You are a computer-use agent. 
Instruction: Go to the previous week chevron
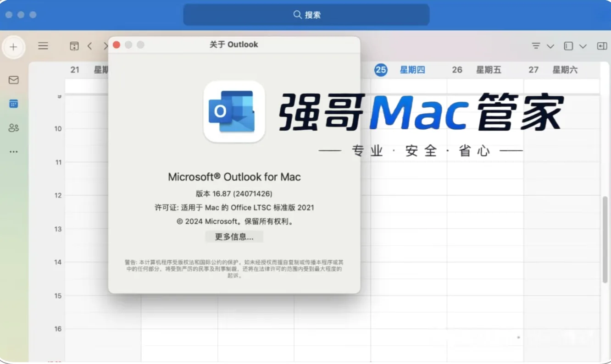tap(90, 46)
